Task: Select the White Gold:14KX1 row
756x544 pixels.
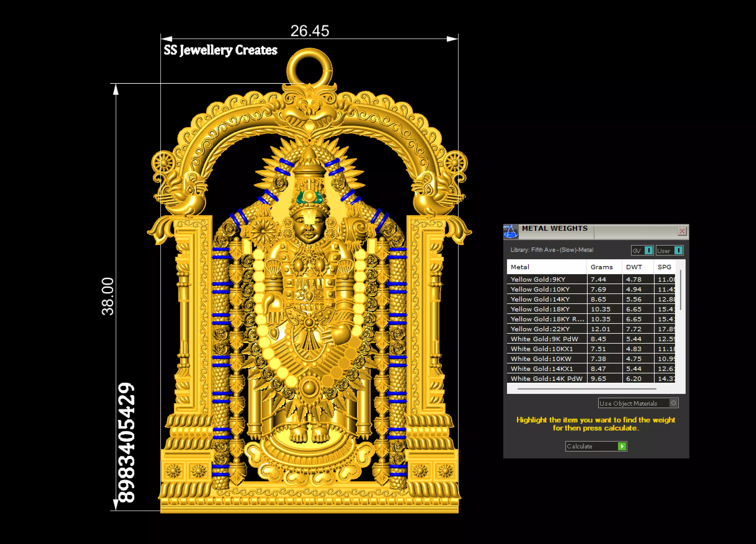Action: (x=591, y=369)
